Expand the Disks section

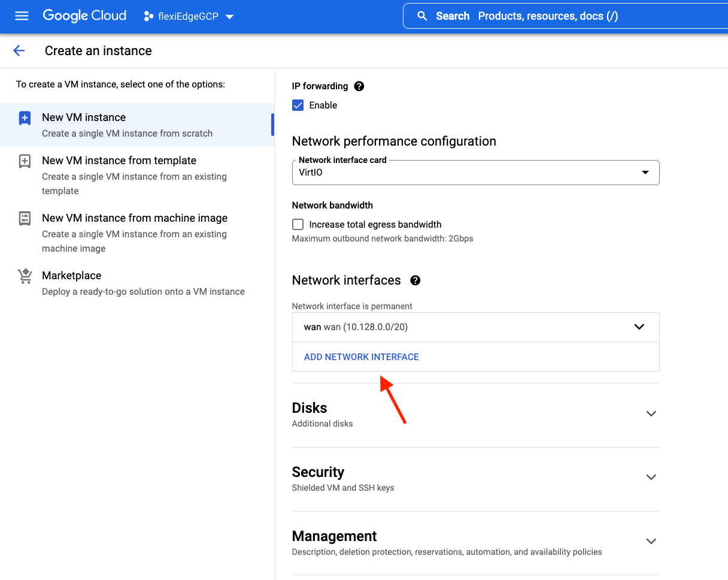pos(651,414)
